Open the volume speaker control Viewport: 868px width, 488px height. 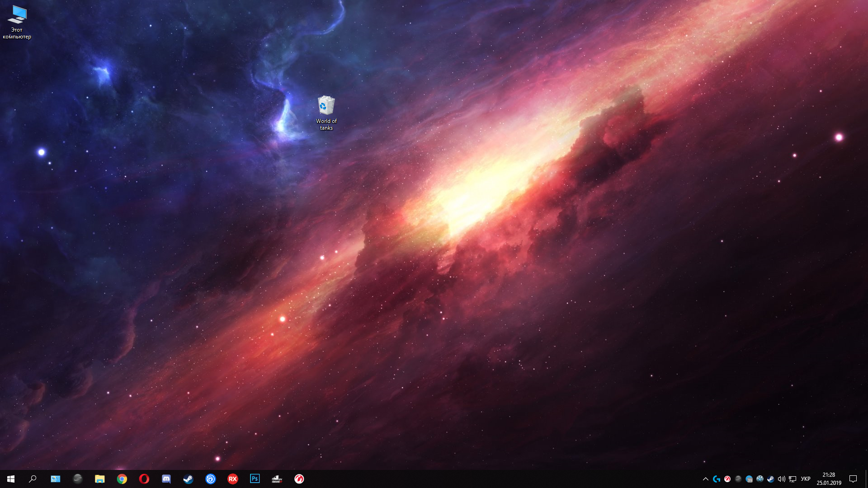[782, 479]
